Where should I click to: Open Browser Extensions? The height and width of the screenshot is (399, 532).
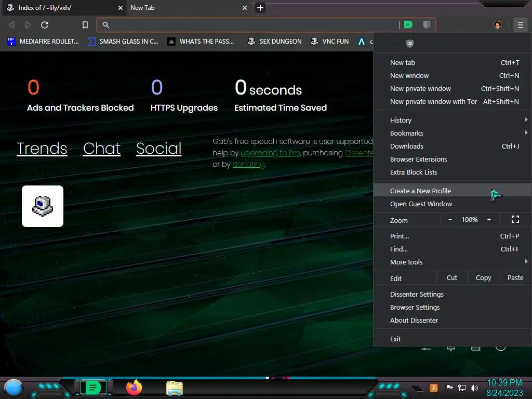click(453, 159)
